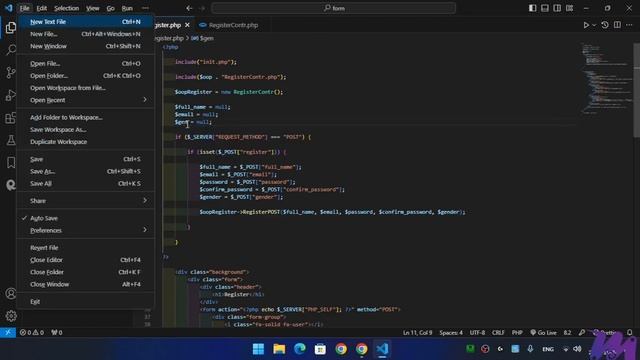The width and height of the screenshot is (640, 360).
Task: Open the title bar overflow menu ellipsis
Action: click(145, 8)
